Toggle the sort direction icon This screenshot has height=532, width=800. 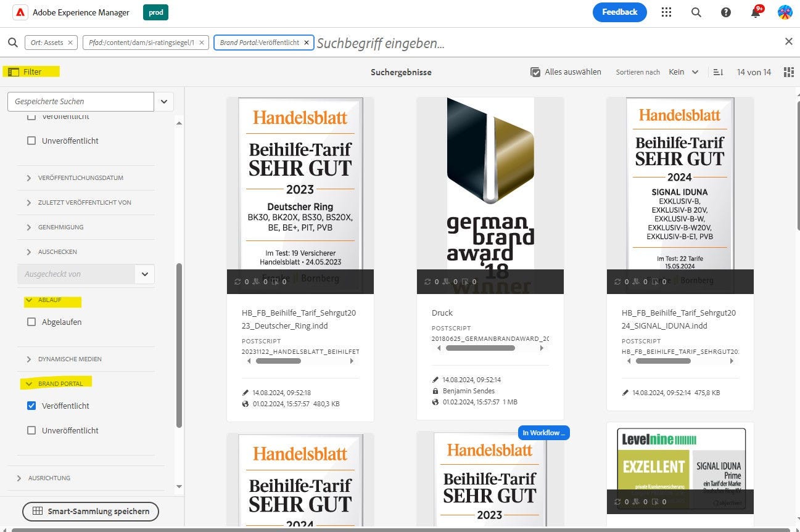(x=718, y=72)
